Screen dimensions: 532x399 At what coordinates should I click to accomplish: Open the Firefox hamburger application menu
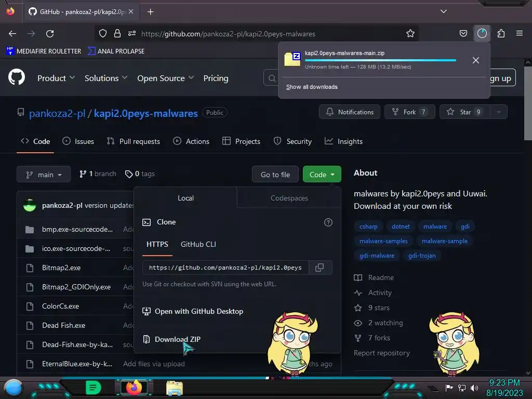coord(520,33)
